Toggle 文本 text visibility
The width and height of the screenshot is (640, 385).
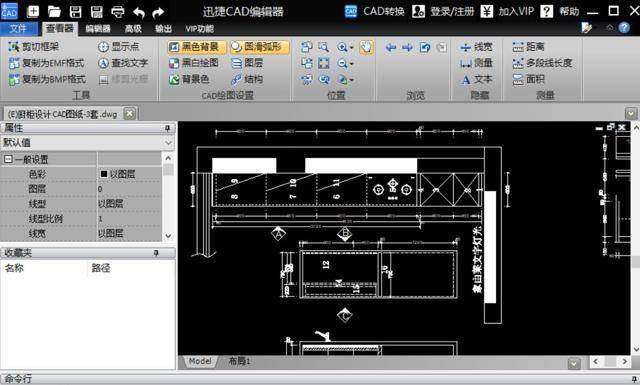476,79
